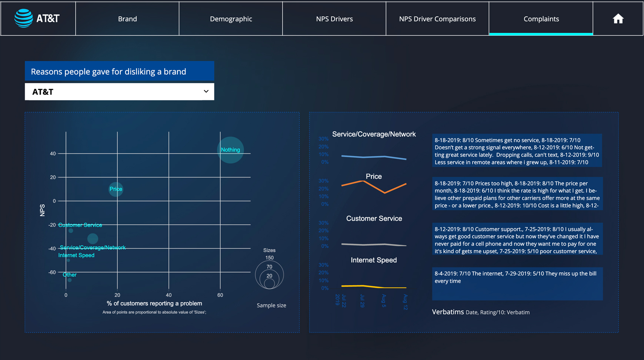Select the NPS Driver Comparisons tab
The image size is (644, 360).
pos(437,18)
